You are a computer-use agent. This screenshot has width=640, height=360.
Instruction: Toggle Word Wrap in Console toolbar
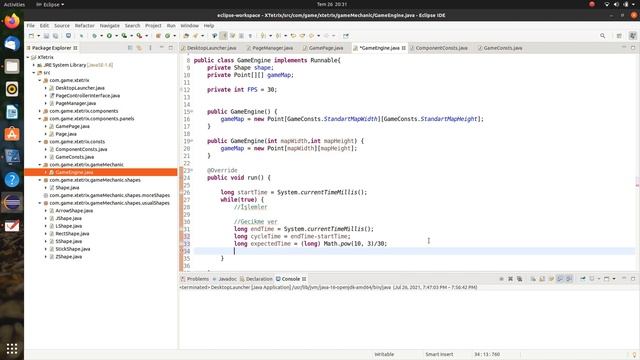coord(551,279)
